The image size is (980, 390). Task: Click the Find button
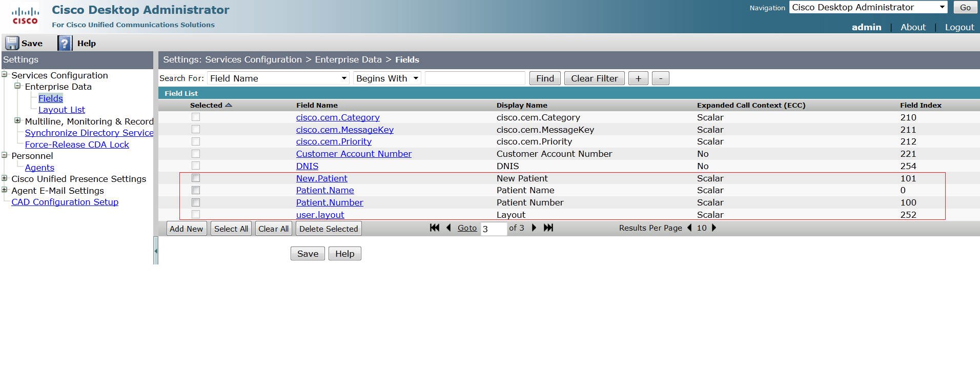545,78
